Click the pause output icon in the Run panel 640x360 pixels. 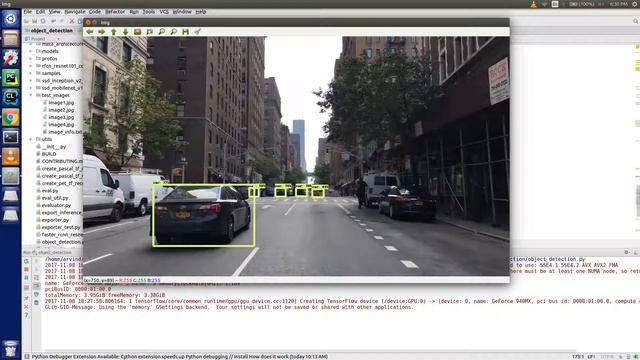click(26, 278)
